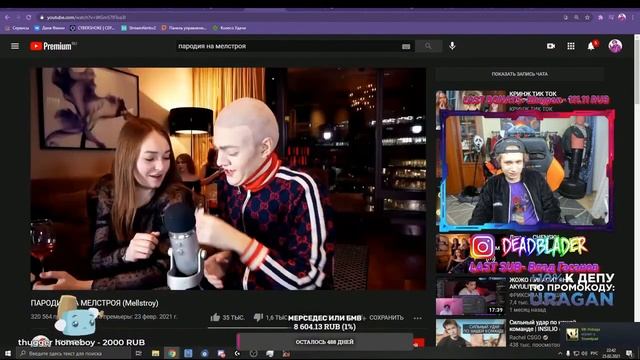Open the Action Center notification icon
Screen dimensions: 640x360
click(x=629, y=353)
